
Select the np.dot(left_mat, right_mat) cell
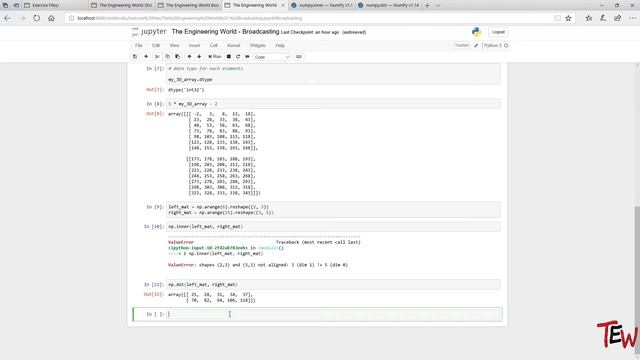[x=334, y=284]
